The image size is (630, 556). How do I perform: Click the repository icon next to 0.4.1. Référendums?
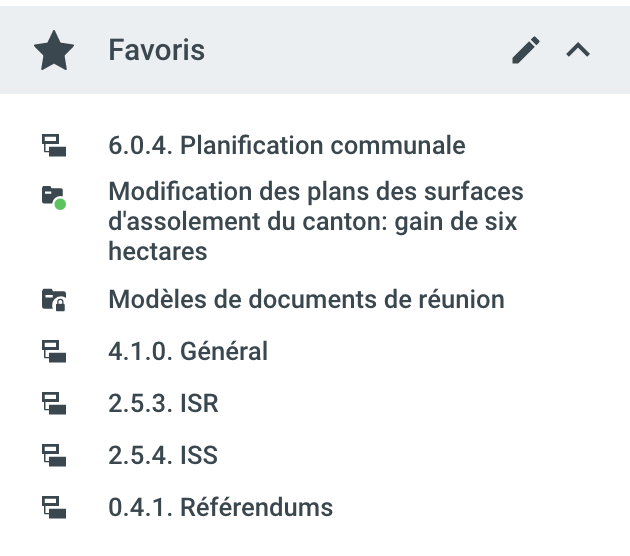point(54,508)
